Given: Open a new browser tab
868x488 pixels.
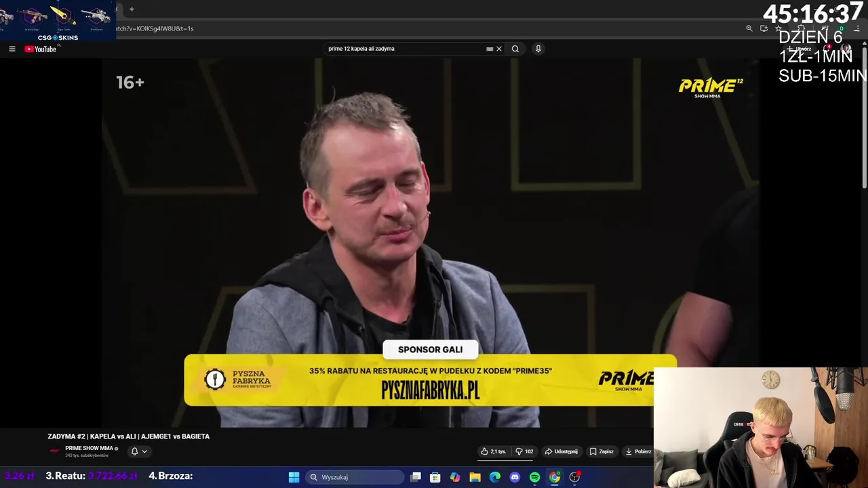Looking at the screenshot, I should tap(132, 9).
